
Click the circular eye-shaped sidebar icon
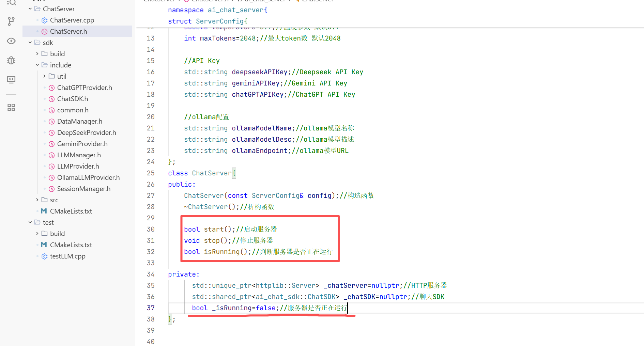coord(11,41)
